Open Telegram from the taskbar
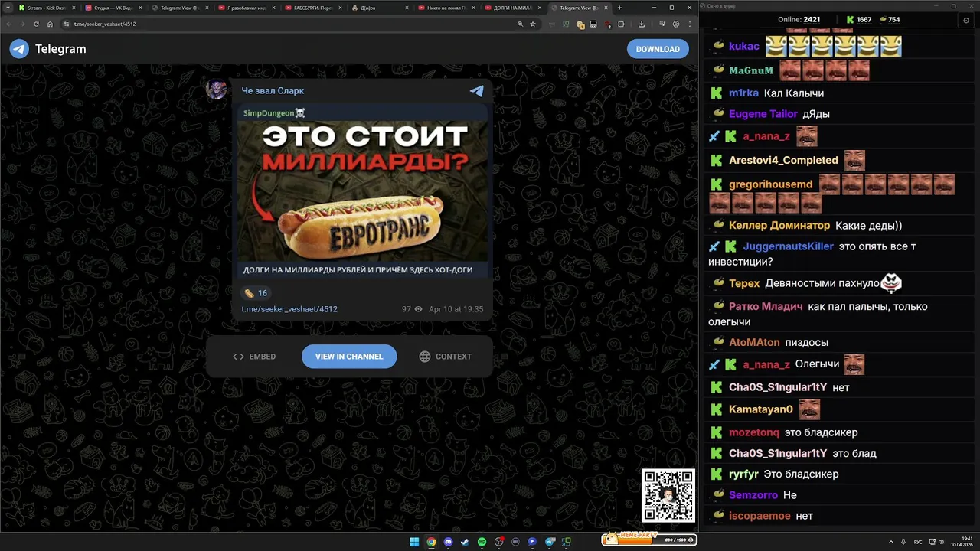This screenshot has height=551, width=980. (549, 542)
